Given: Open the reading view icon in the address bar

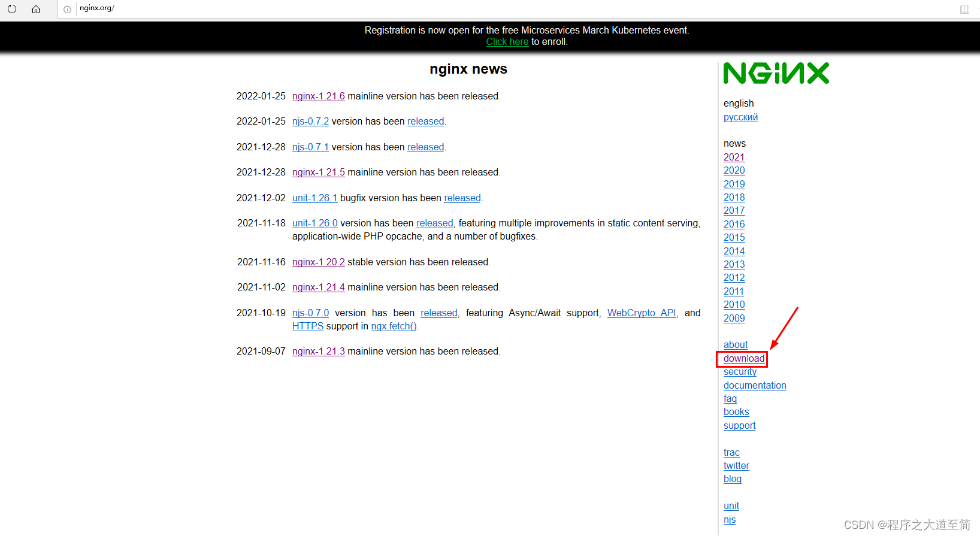Looking at the screenshot, I should (964, 9).
